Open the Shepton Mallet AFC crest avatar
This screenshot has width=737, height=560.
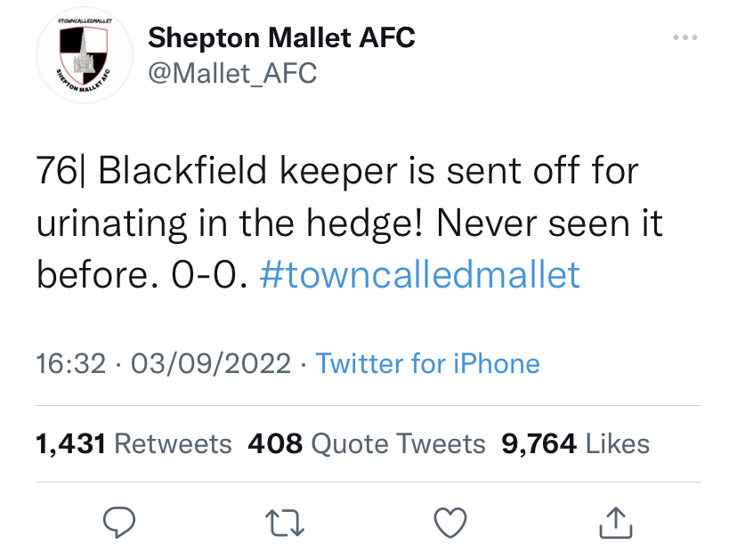pyautogui.click(x=84, y=58)
